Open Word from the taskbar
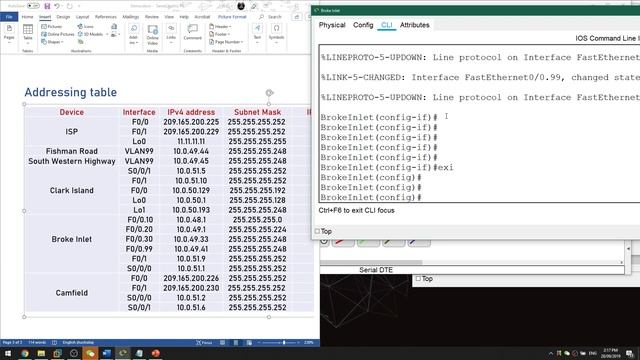The image size is (640, 360). coord(107,353)
